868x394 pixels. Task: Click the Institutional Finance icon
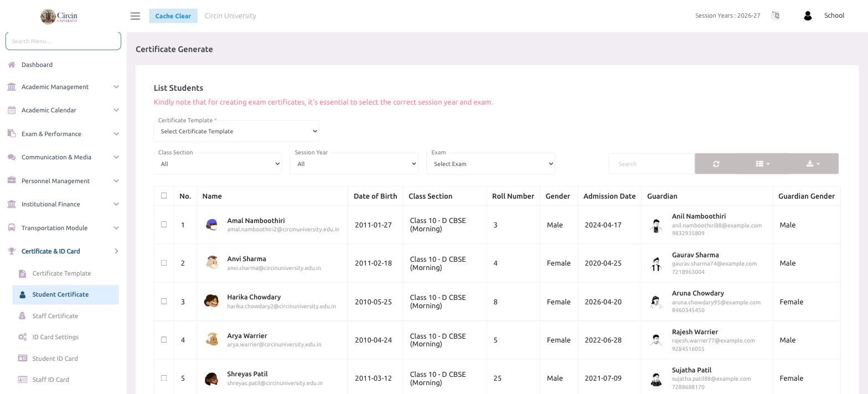[x=12, y=204]
